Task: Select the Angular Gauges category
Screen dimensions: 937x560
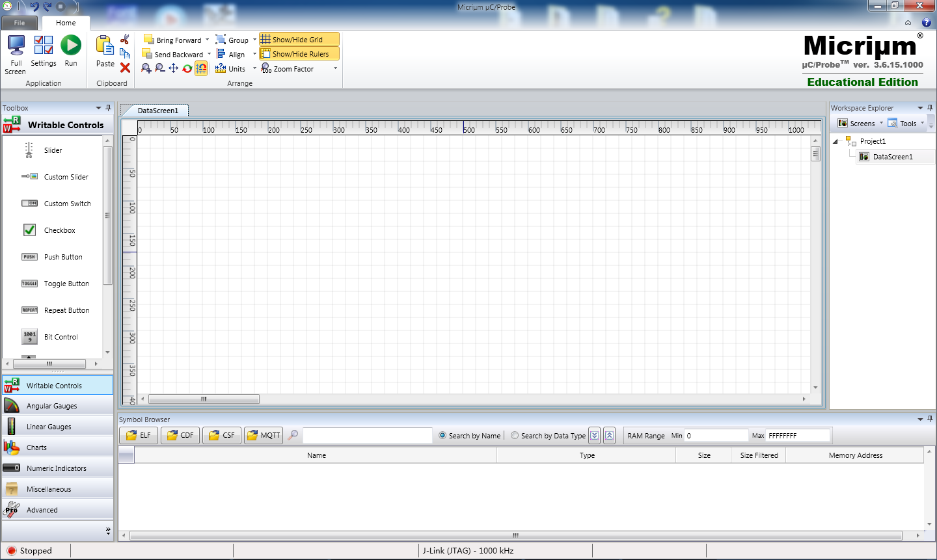Action: point(57,406)
